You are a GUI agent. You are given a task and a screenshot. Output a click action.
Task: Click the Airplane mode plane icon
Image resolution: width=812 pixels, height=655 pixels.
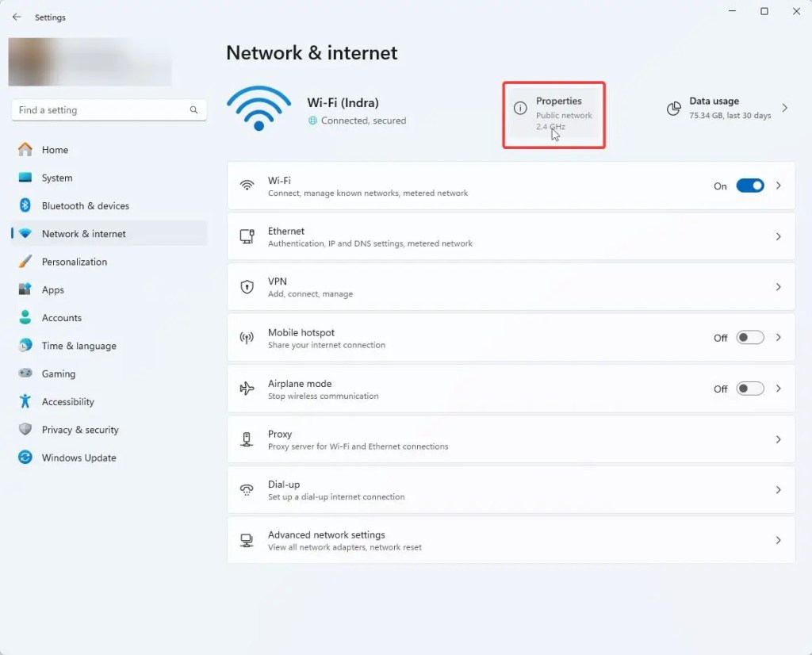point(247,389)
